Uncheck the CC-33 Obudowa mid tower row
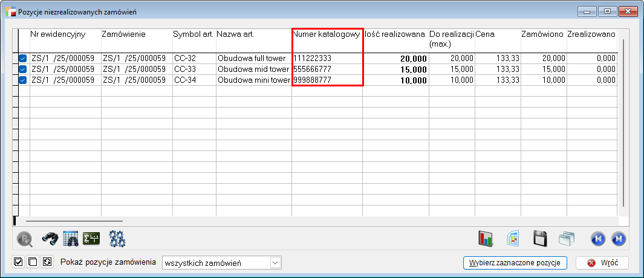Screen dimensions: 644x278 coord(22,69)
